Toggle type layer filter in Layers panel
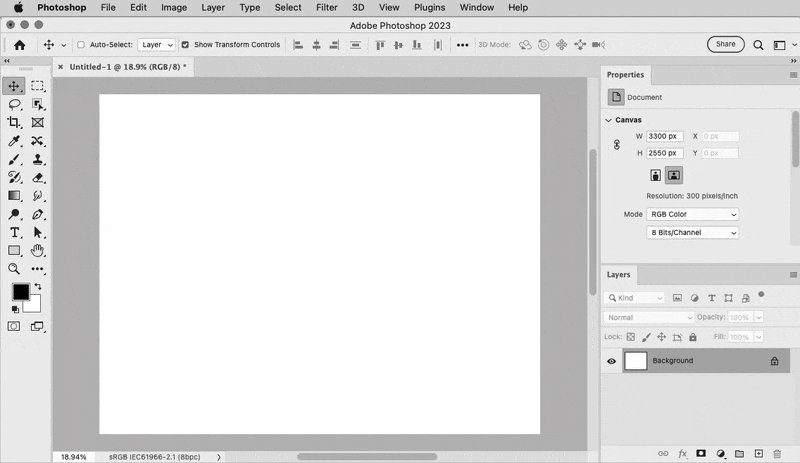 point(711,298)
